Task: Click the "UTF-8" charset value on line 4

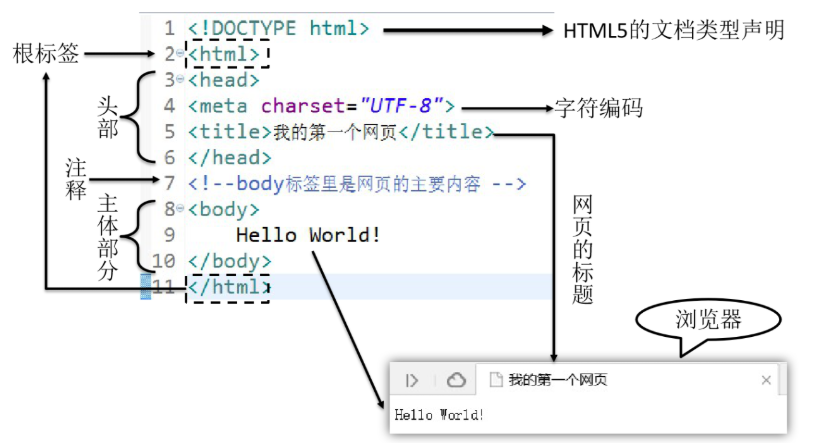Action: tap(401, 106)
